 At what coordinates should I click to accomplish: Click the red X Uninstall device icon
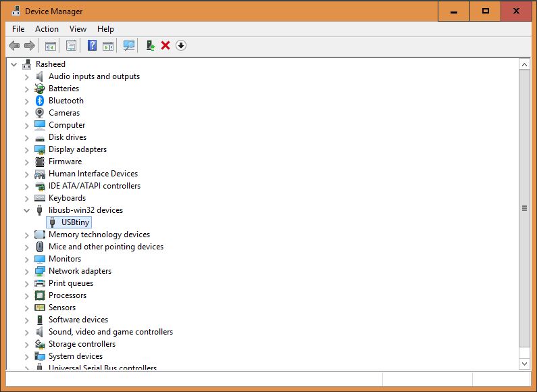(x=165, y=45)
